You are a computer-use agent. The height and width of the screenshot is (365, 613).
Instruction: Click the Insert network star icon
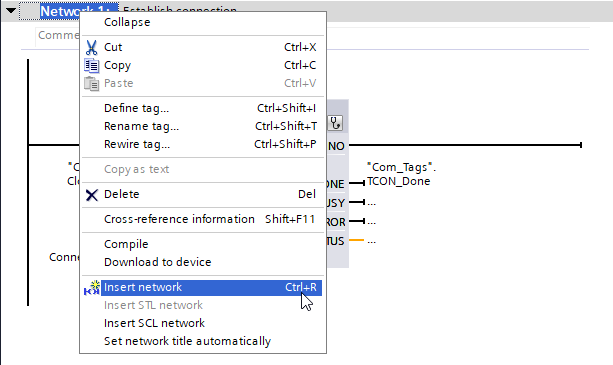tap(92, 288)
